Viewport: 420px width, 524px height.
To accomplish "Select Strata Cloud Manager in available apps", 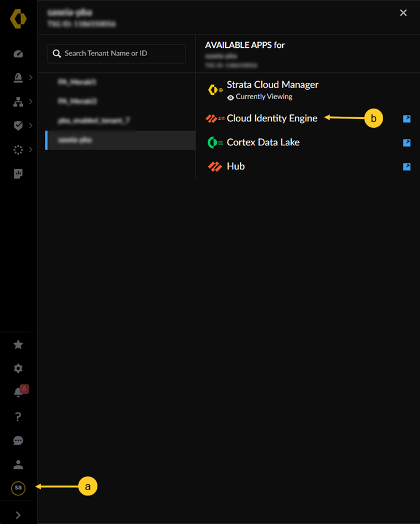I will 272,85.
